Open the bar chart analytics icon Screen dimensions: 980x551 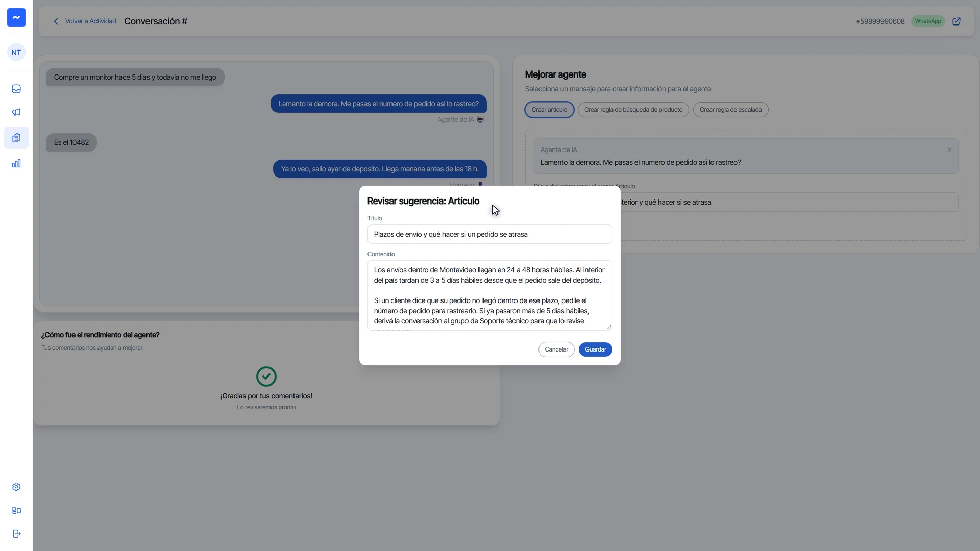coord(16,163)
